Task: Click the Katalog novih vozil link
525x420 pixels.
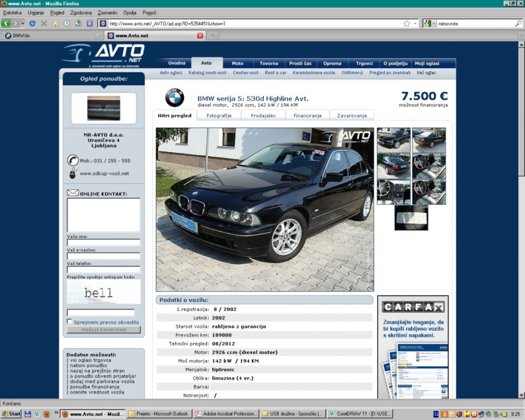Action: click(207, 73)
